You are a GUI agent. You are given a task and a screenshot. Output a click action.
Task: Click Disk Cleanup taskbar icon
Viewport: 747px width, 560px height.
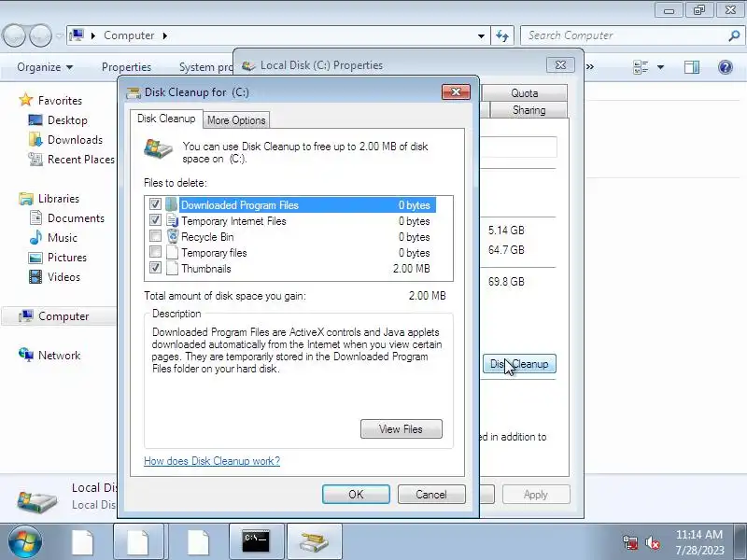pos(314,541)
